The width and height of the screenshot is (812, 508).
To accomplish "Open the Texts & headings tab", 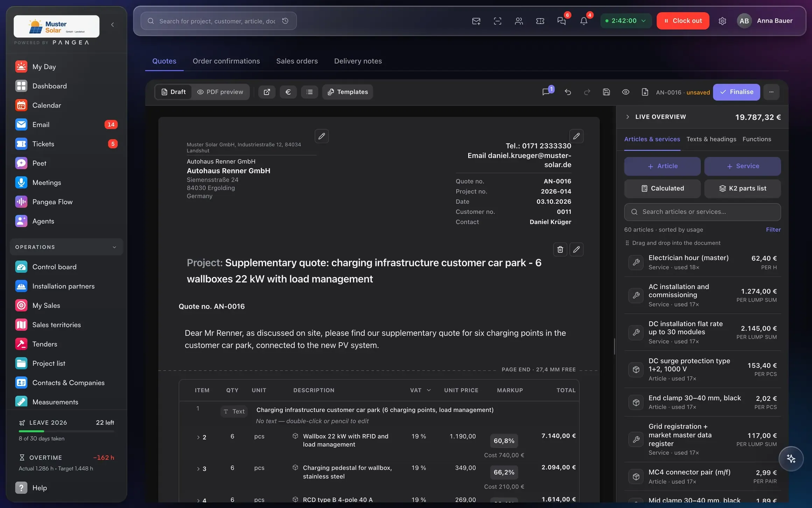I will [x=711, y=139].
